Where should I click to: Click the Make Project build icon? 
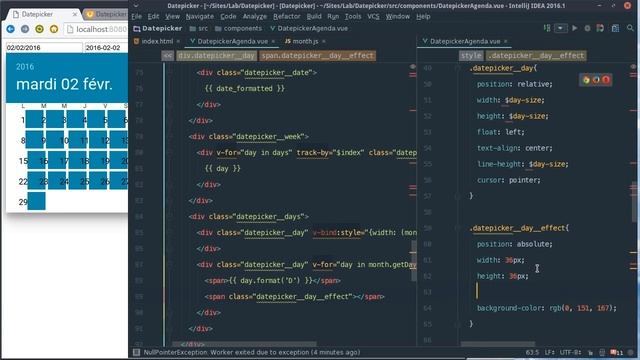547,28
